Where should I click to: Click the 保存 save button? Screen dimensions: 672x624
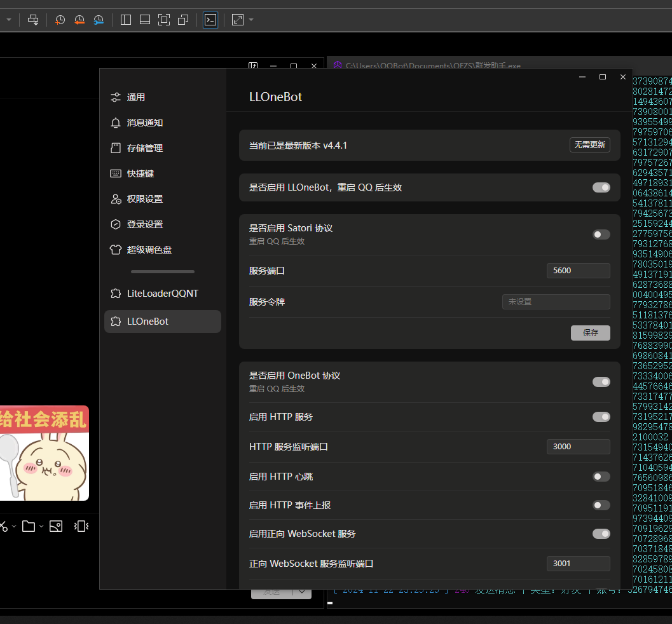[590, 333]
